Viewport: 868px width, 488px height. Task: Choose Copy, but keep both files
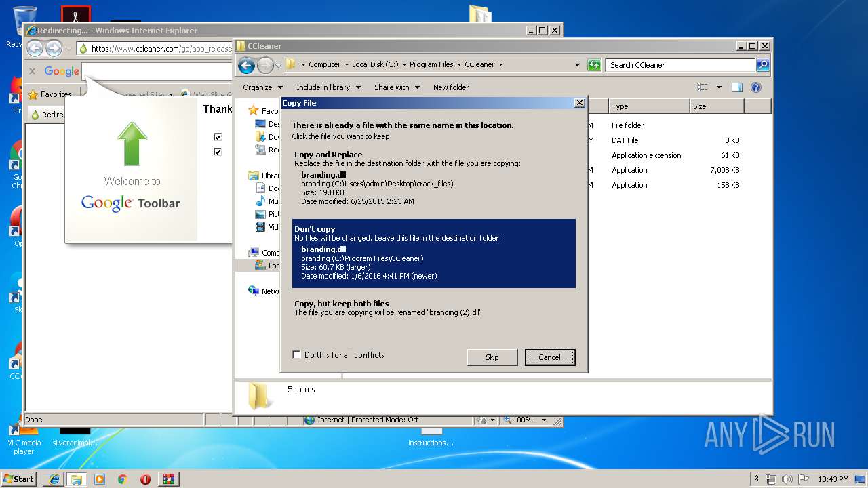coord(434,308)
